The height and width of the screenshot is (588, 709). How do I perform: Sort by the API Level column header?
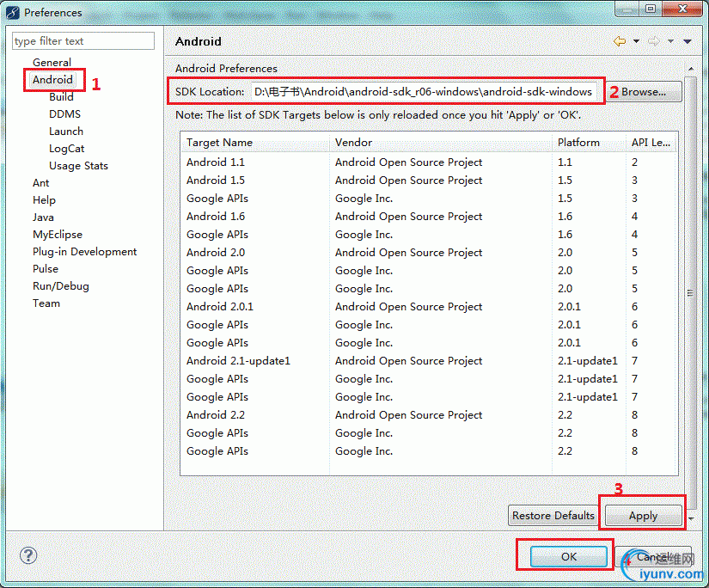pyautogui.click(x=651, y=143)
